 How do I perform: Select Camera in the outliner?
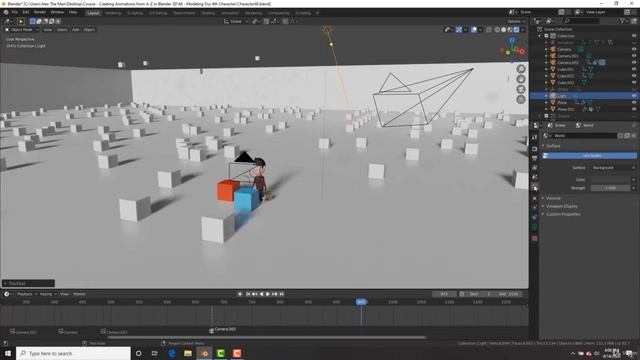(x=564, y=49)
